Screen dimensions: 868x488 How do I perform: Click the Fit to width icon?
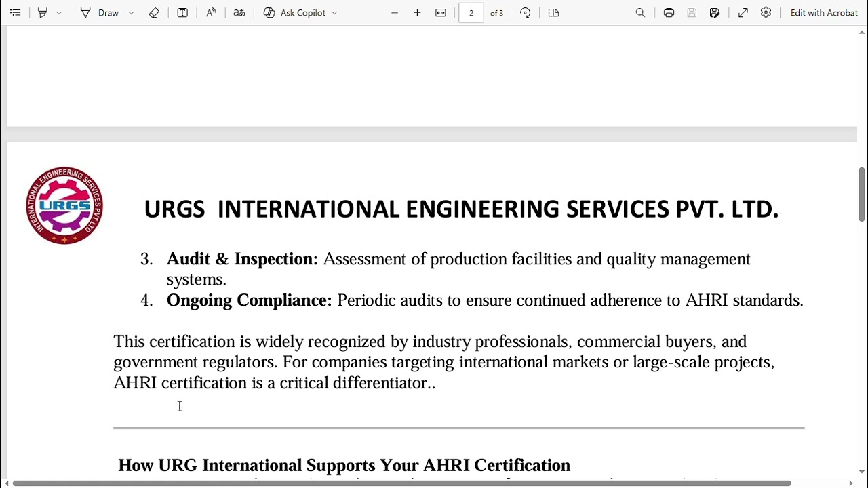[x=441, y=13]
